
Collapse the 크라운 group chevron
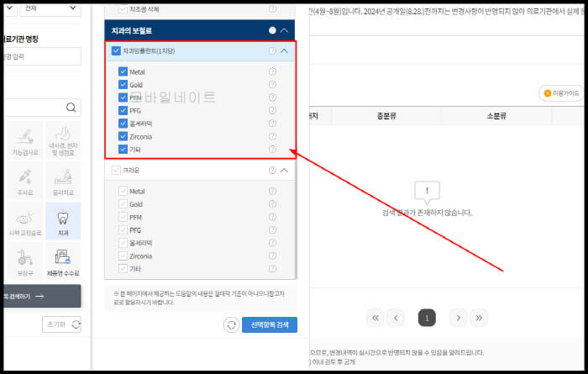click(x=284, y=171)
